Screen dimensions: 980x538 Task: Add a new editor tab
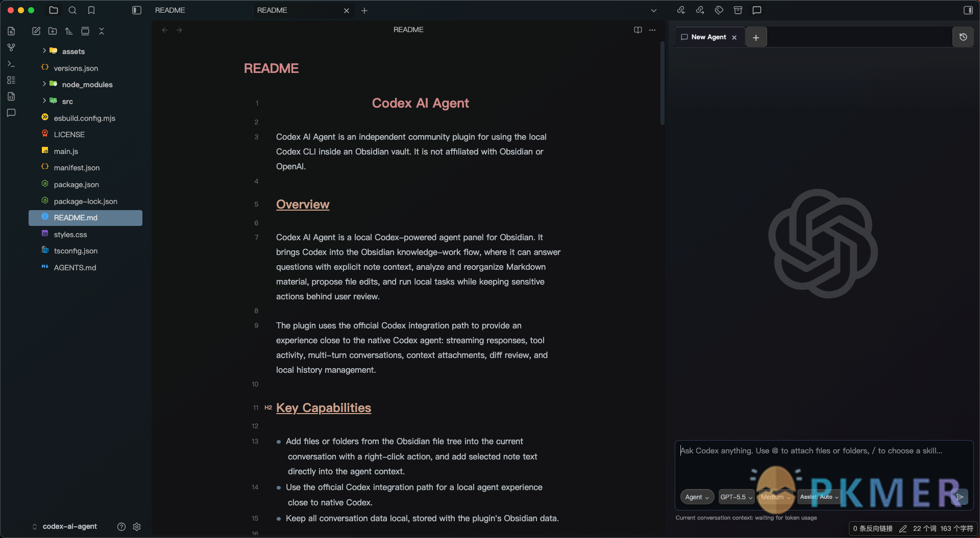coord(364,11)
